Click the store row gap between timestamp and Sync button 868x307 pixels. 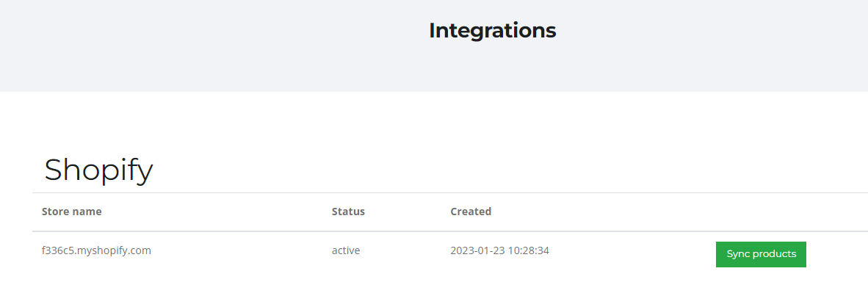click(x=631, y=251)
